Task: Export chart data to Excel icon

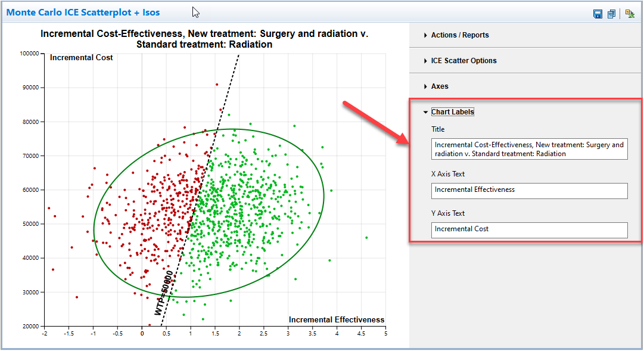Action: pos(630,14)
